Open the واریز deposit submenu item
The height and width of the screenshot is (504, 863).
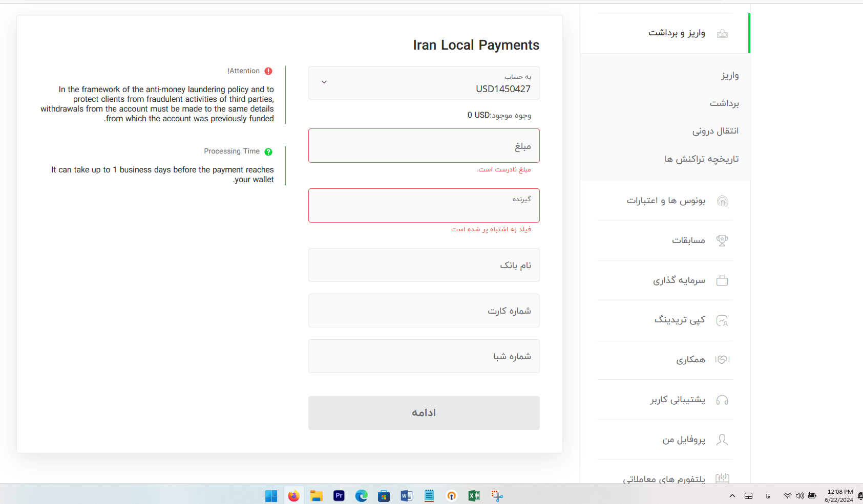(730, 76)
